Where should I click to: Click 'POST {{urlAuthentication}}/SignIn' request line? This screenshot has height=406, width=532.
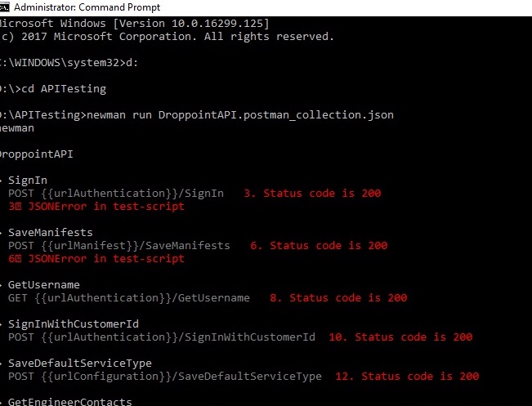click(116, 194)
